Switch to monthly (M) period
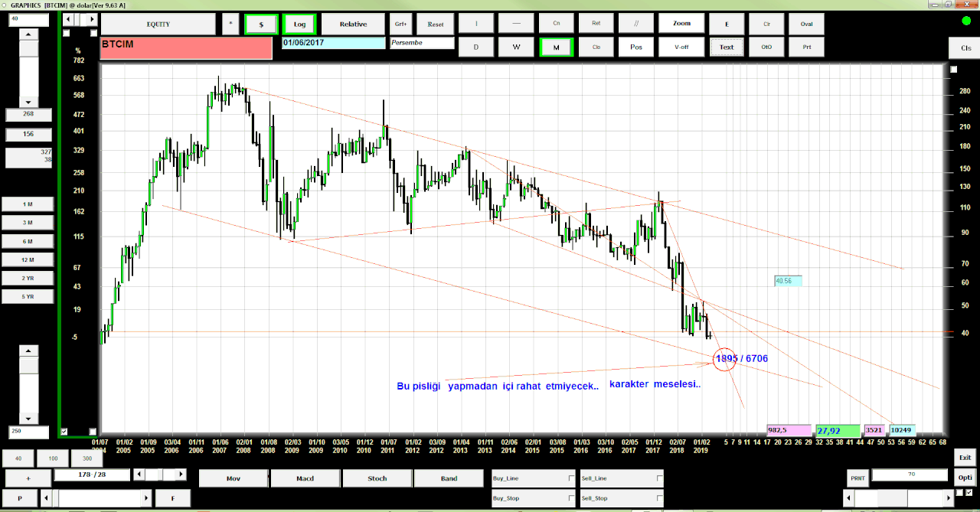This screenshot has width=980, height=512. coord(557,47)
